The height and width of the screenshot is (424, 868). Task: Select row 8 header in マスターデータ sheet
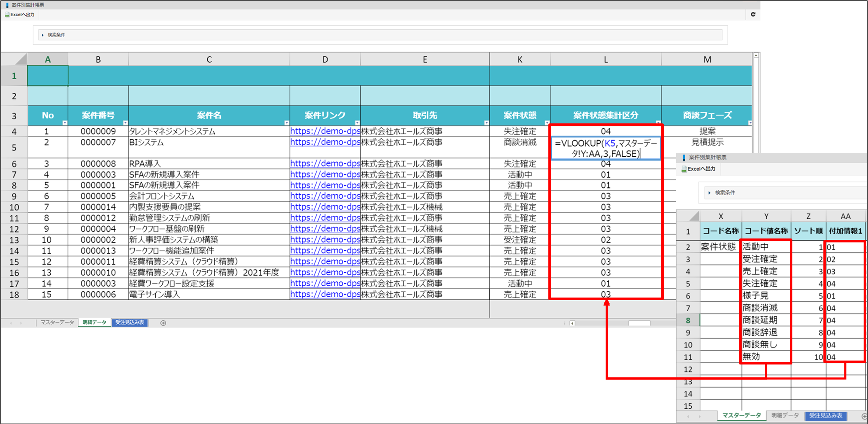688,320
